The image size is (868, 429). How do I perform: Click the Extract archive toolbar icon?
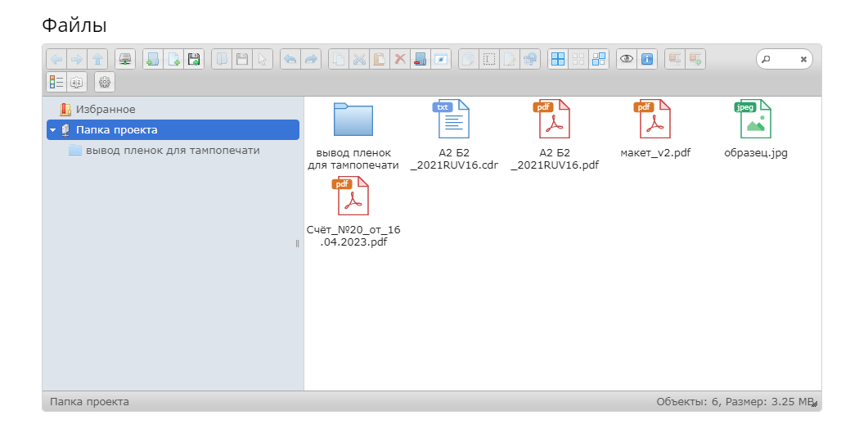(675, 59)
